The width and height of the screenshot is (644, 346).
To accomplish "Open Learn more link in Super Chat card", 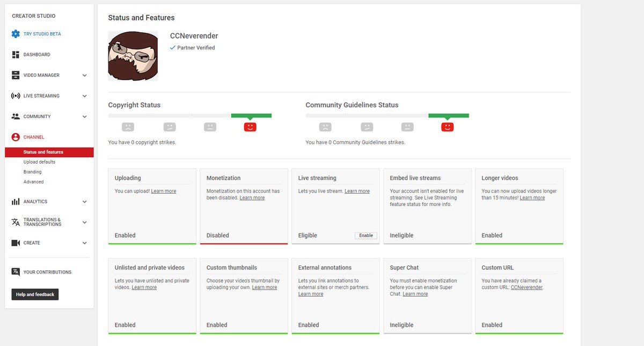I will [415, 294].
